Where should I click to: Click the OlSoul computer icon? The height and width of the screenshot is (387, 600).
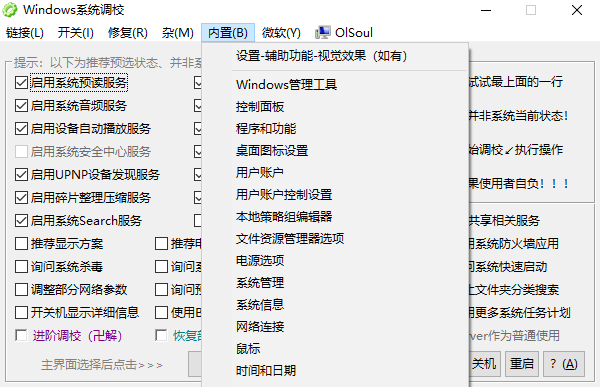click(x=323, y=33)
